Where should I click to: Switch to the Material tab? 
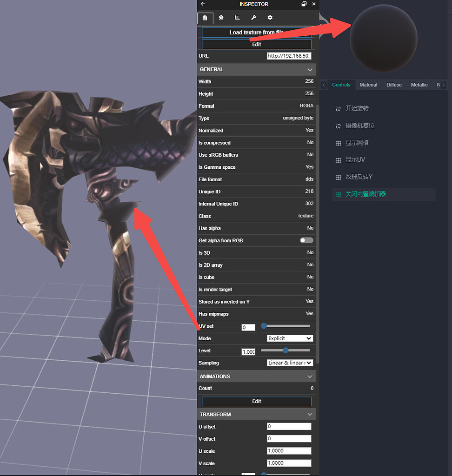(368, 85)
